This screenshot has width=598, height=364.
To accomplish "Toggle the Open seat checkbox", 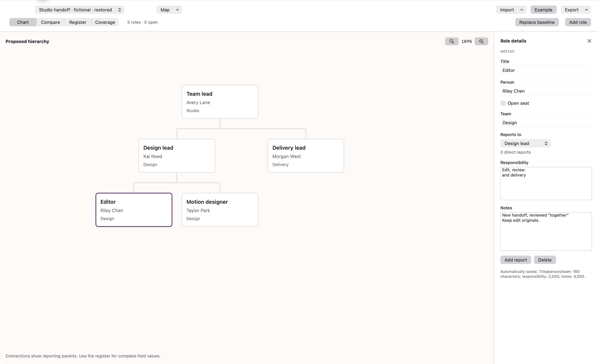I will pyautogui.click(x=503, y=103).
